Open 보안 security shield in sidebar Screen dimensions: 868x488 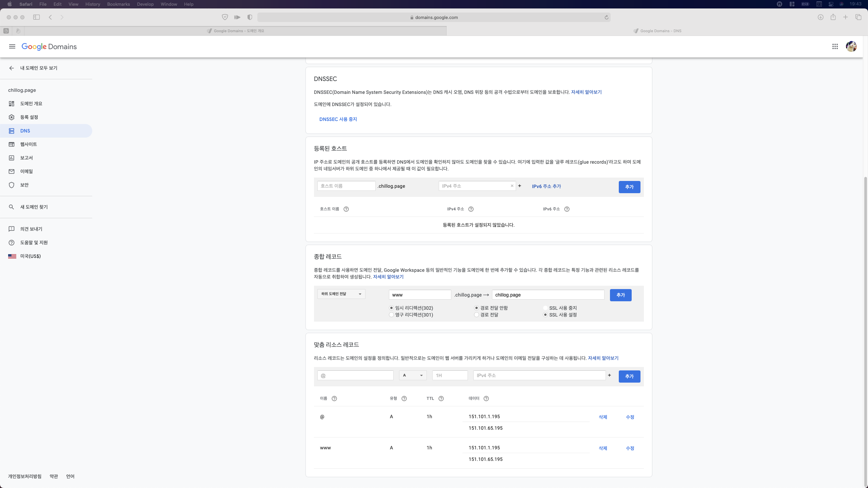point(24,185)
